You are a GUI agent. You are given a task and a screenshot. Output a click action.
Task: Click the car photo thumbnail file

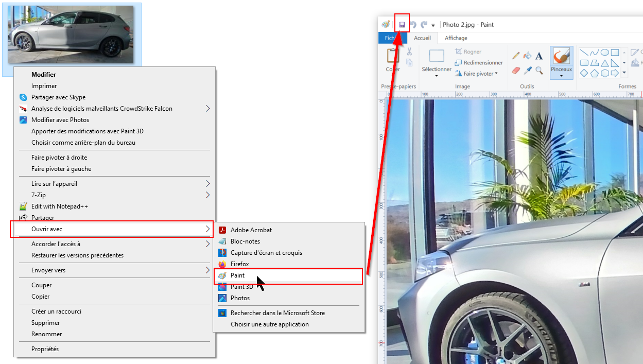point(71,34)
